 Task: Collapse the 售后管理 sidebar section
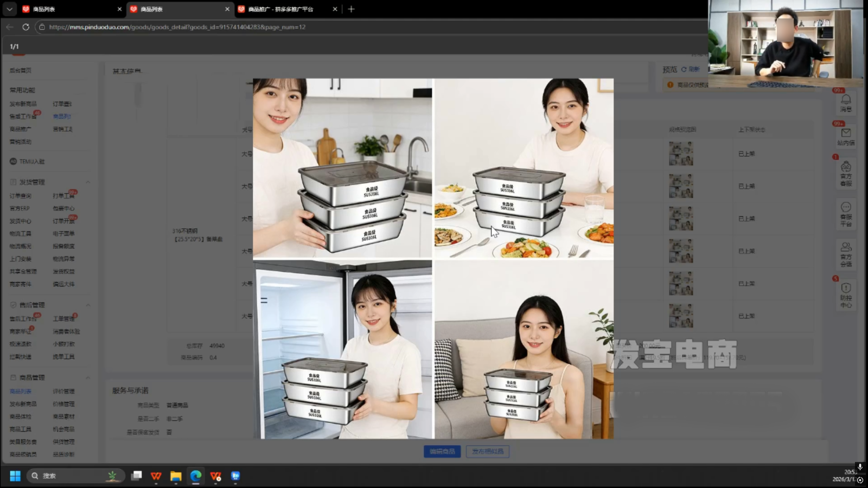click(x=88, y=305)
